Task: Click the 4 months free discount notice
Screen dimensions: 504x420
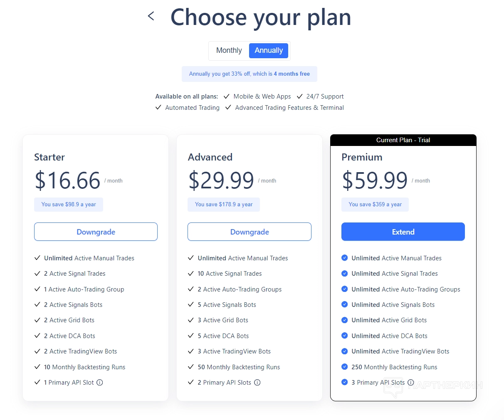Action: (x=250, y=74)
